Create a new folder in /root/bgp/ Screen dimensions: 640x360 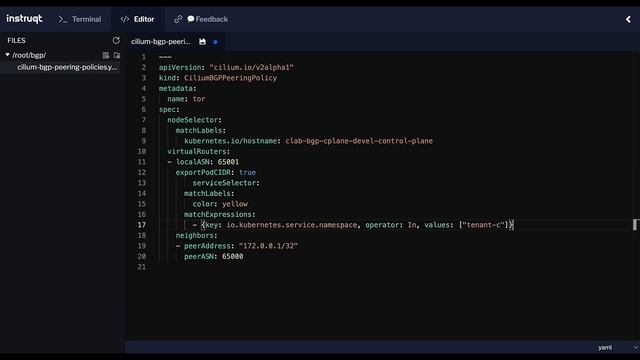click(x=117, y=55)
